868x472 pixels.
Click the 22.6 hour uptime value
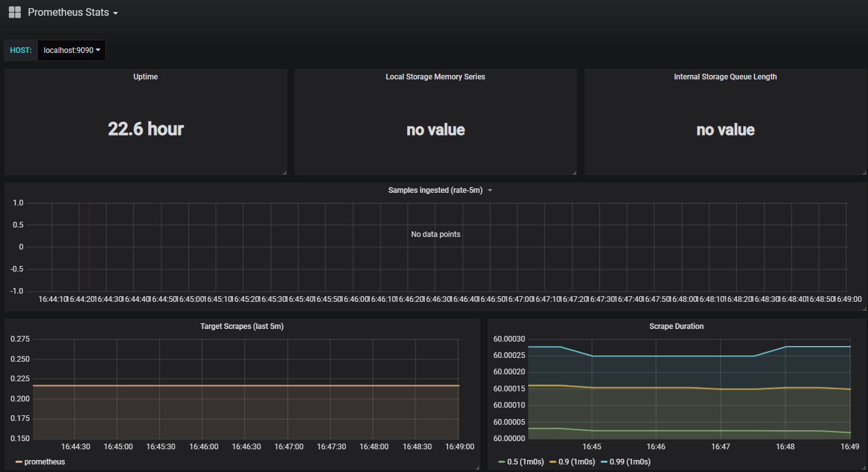click(x=146, y=129)
